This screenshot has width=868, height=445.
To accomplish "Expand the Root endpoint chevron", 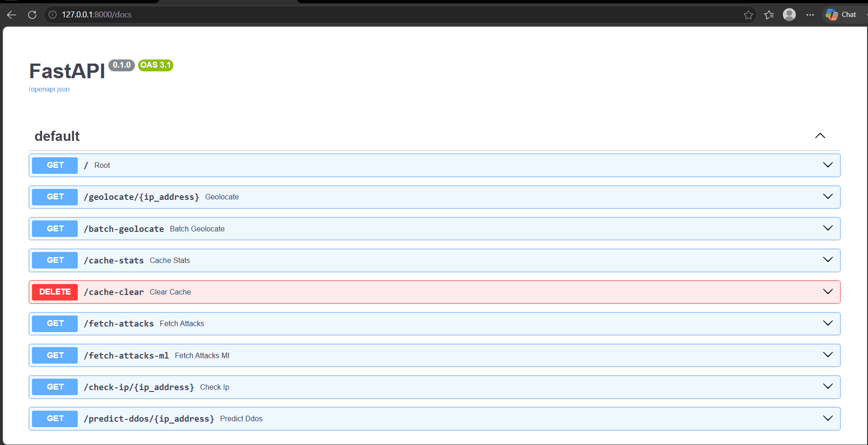I will 828,165.
